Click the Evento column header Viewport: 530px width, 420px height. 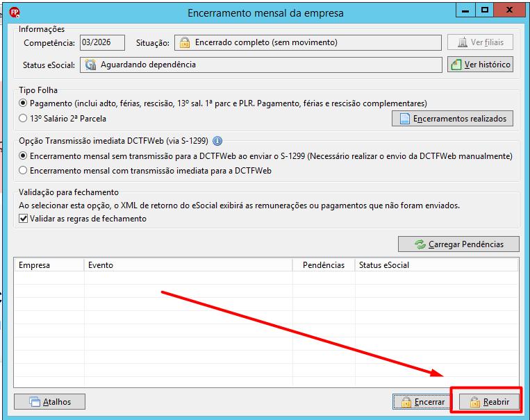(x=188, y=265)
